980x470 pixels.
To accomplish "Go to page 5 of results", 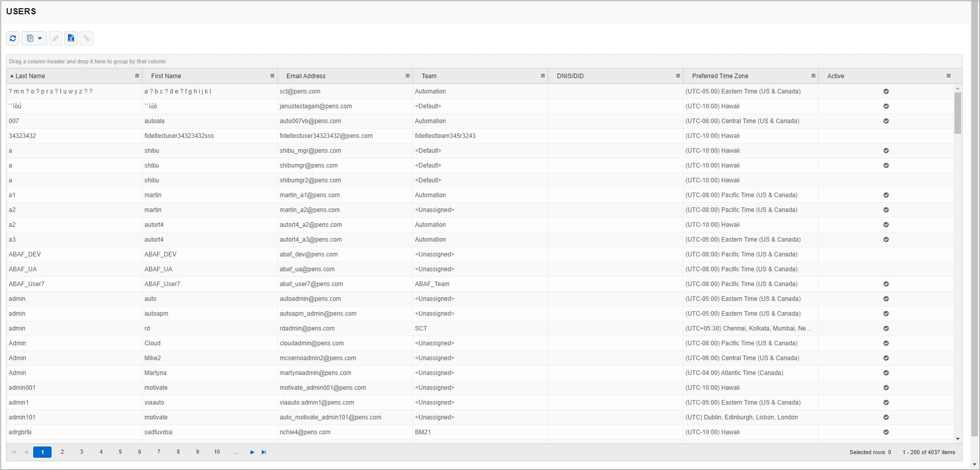I will tap(120, 452).
